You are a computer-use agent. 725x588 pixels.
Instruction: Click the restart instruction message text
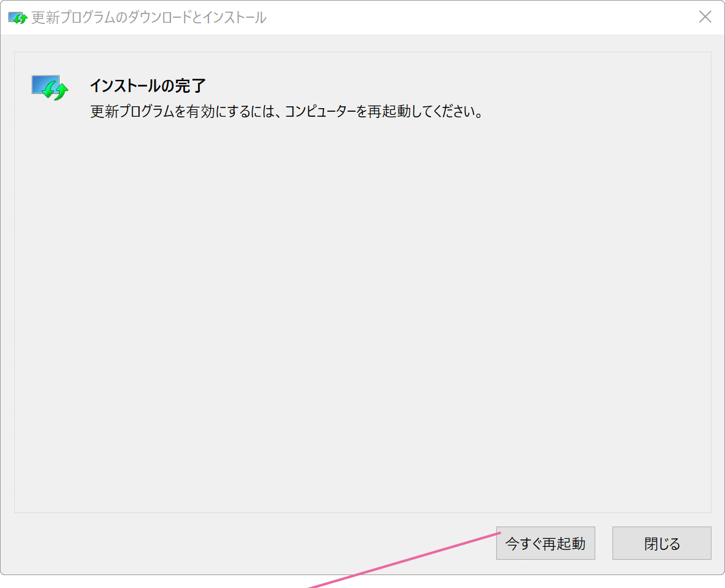point(287,111)
